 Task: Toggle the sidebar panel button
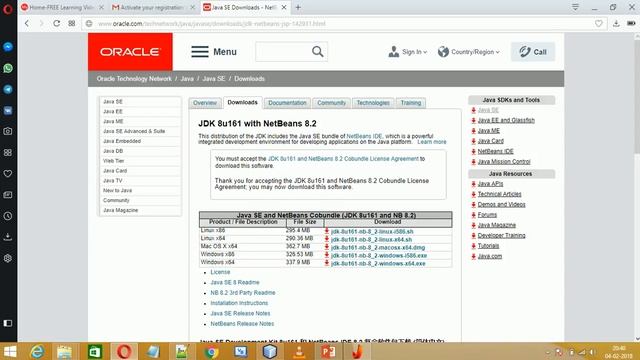pos(8,323)
